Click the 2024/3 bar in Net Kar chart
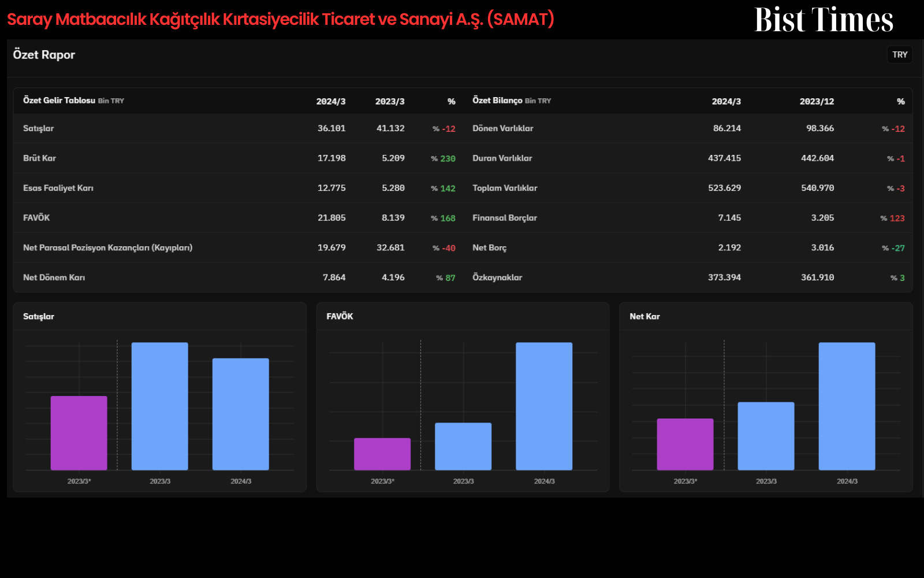Image resolution: width=924 pixels, height=578 pixels. pyautogui.click(x=847, y=406)
